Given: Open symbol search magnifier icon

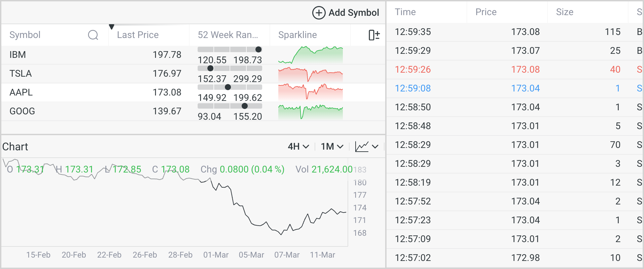Looking at the screenshot, I should pyautogui.click(x=93, y=35).
